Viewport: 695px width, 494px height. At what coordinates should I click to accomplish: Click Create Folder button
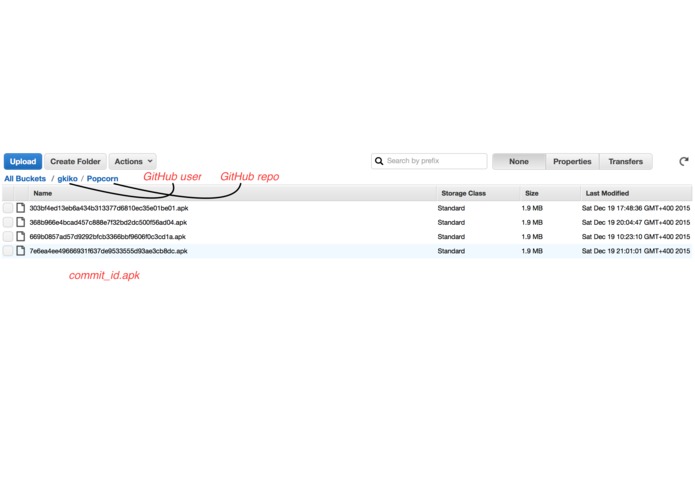[x=75, y=161]
